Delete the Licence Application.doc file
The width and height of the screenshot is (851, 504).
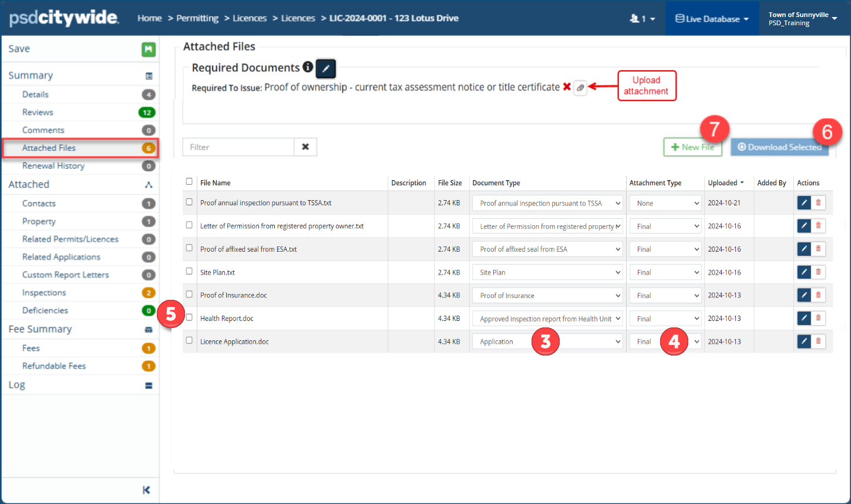point(818,341)
